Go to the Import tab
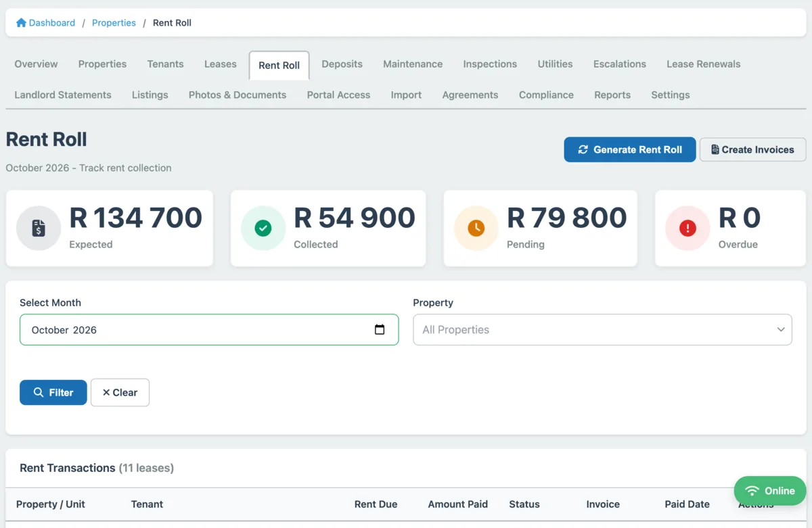 (406, 95)
